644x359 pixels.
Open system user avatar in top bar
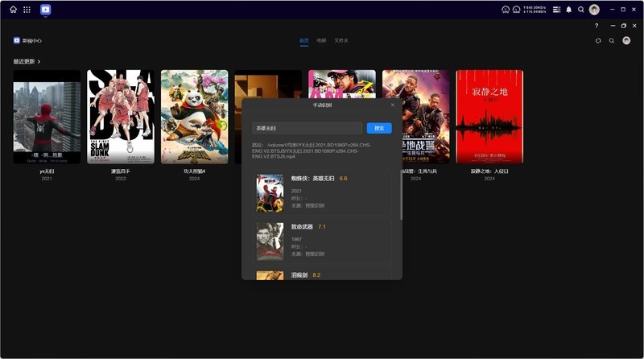pyautogui.click(x=594, y=10)
